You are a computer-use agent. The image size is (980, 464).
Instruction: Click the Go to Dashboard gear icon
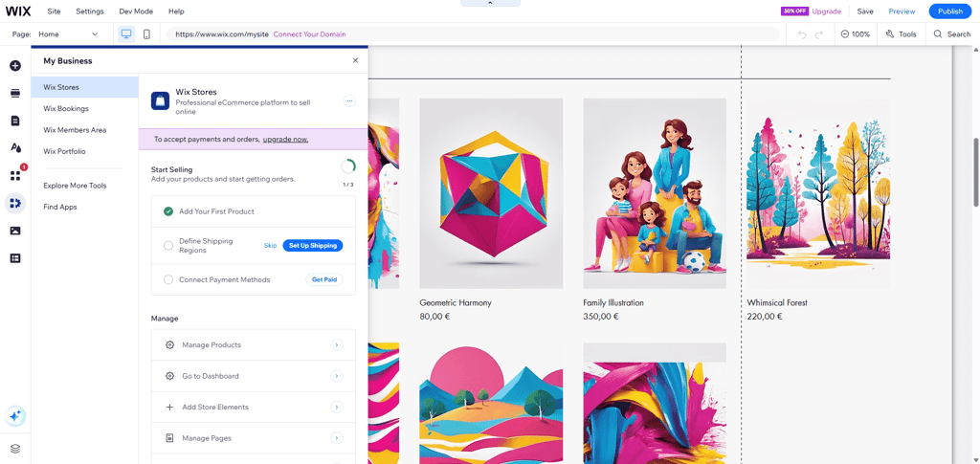pos(169,376)
